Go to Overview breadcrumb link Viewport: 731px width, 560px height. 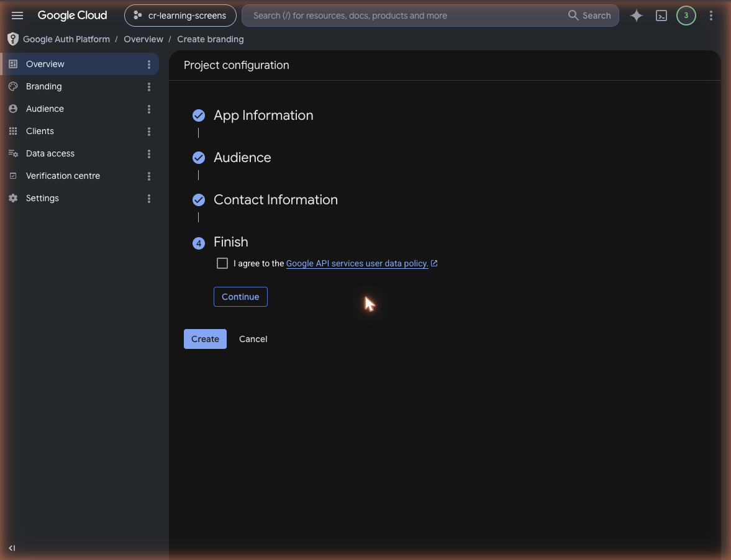coord(143,39)
